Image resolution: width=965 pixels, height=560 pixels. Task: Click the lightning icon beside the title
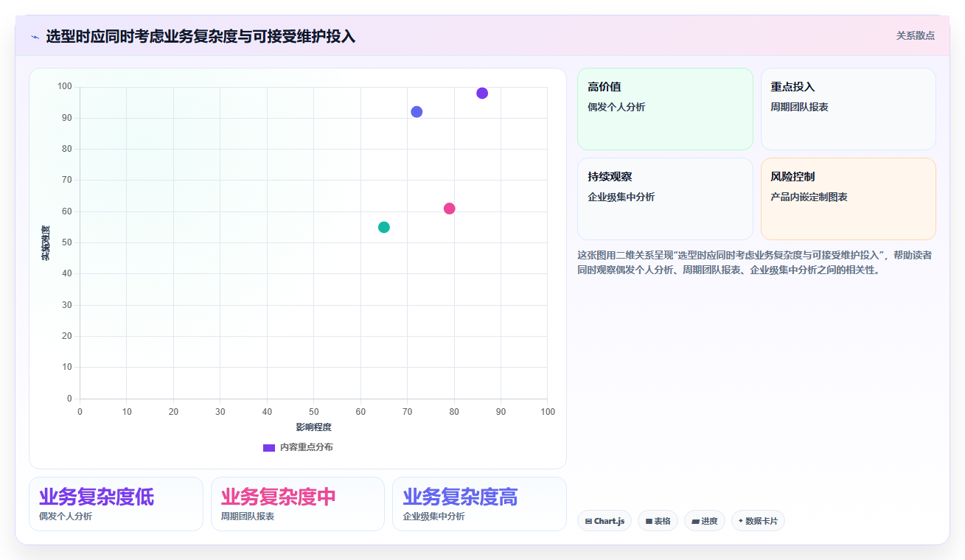click(35, 37)
